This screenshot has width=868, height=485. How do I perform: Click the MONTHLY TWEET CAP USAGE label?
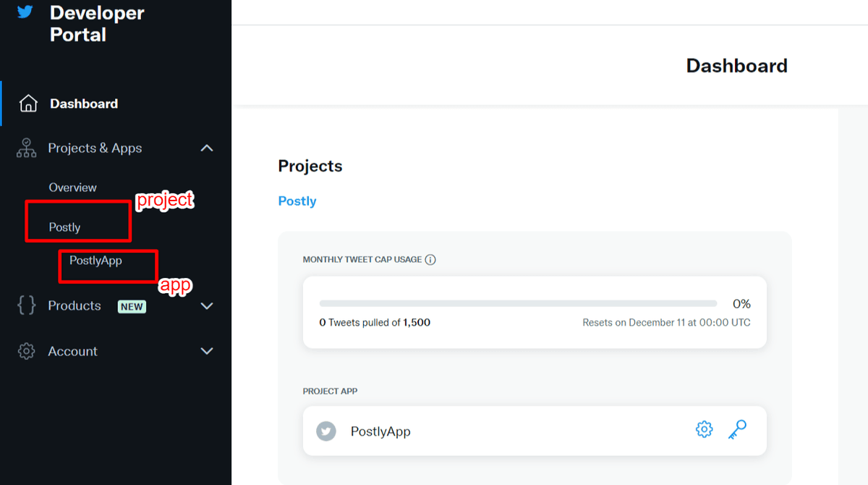[x=362, y=259]
